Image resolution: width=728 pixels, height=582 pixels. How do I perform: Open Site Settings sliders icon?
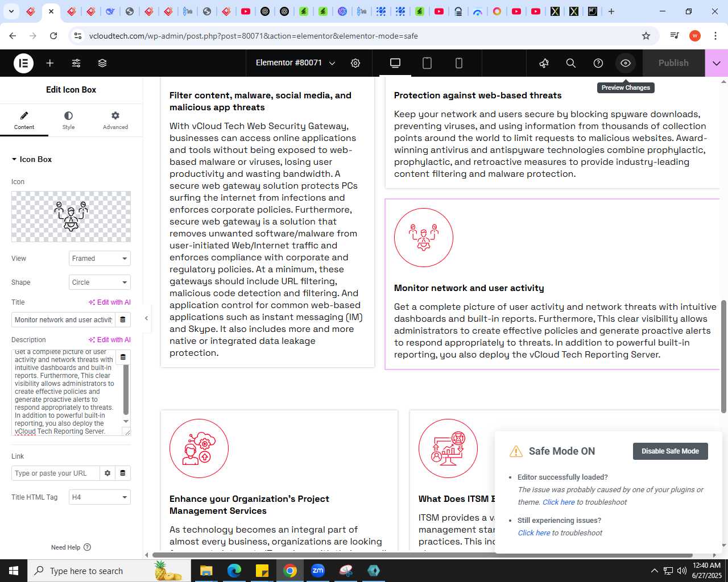coord(76,63)
